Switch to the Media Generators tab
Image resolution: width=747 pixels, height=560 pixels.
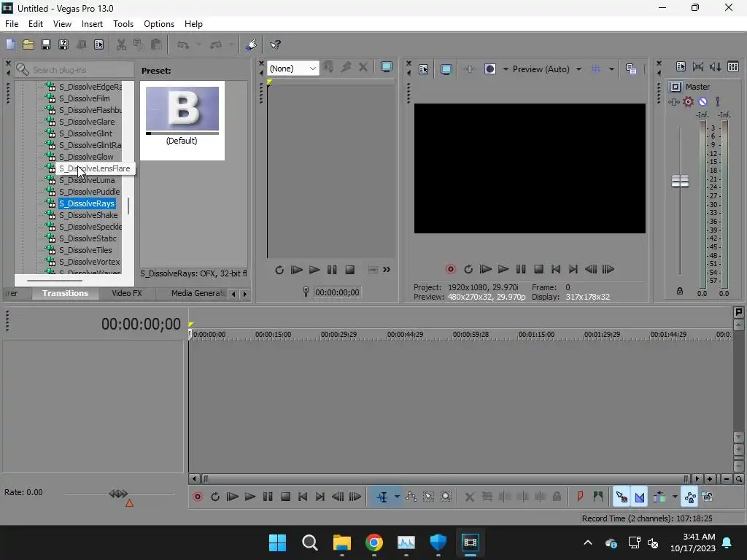coord(198,293)
